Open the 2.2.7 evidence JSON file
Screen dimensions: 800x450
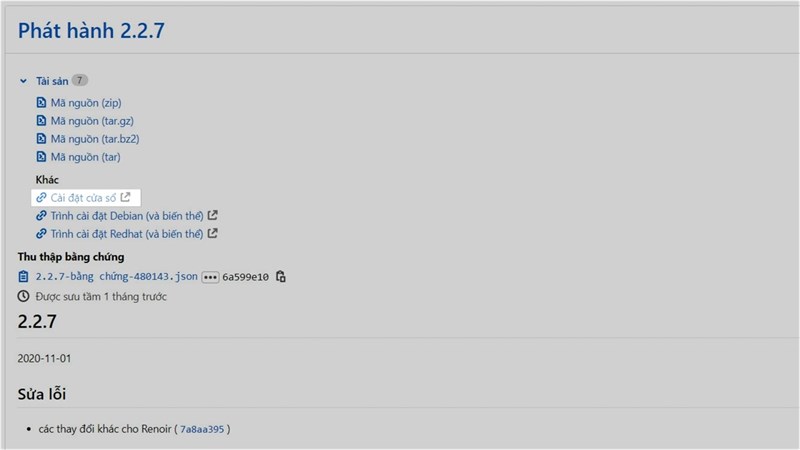(116, 276)
